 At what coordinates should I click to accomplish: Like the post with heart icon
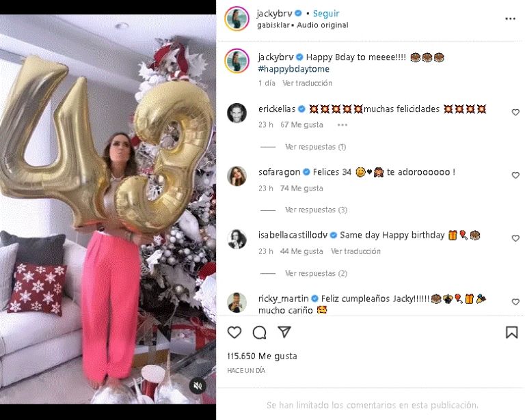click(234, 333)
